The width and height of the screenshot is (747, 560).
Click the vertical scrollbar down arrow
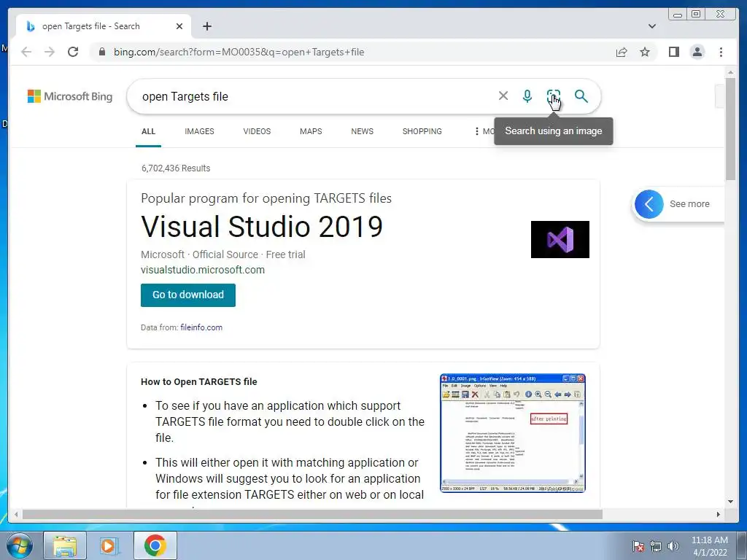730,502
